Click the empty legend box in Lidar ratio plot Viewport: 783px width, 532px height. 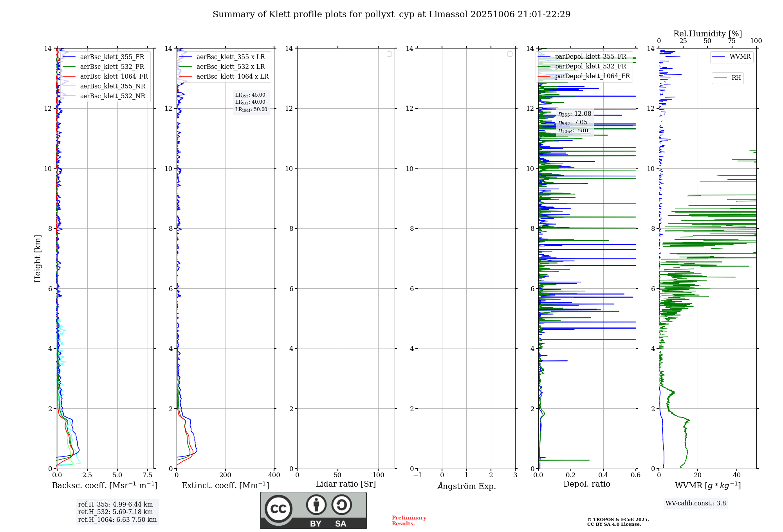(x=389, y=54)
